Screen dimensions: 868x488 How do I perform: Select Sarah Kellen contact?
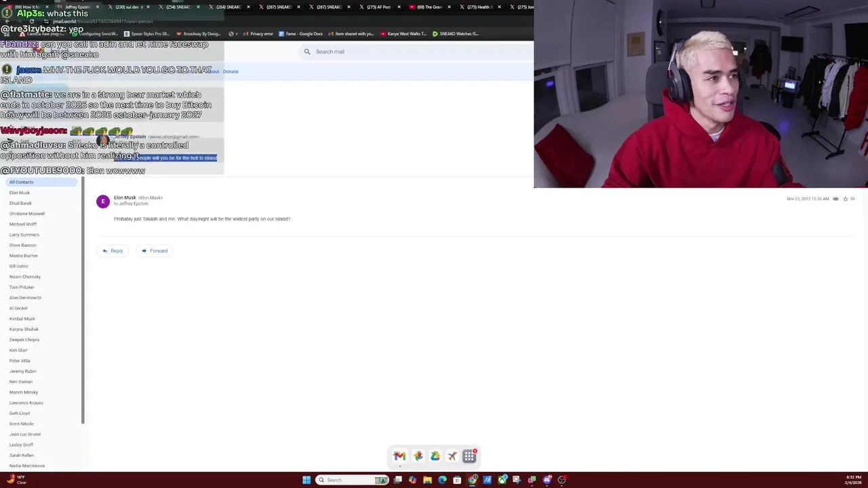[22, 455]
